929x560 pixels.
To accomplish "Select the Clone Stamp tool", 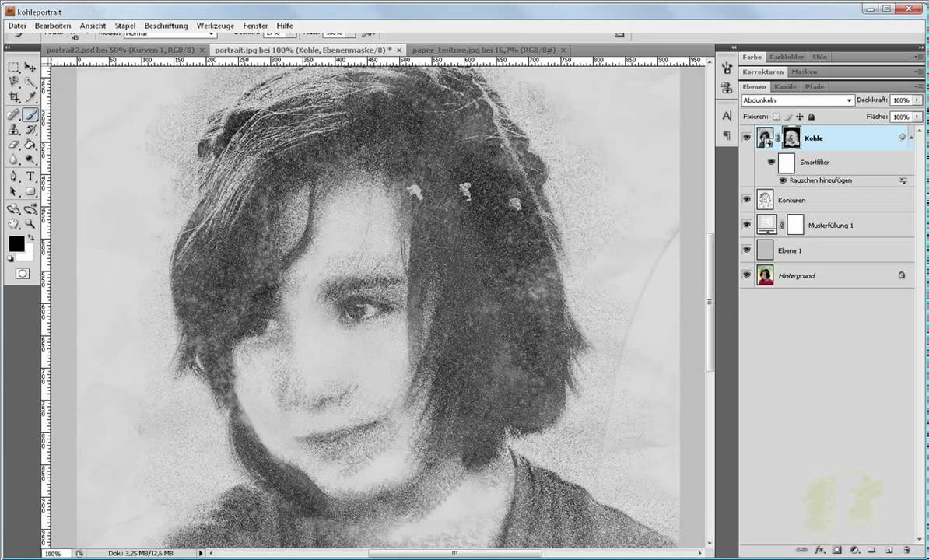I will 14,129.
